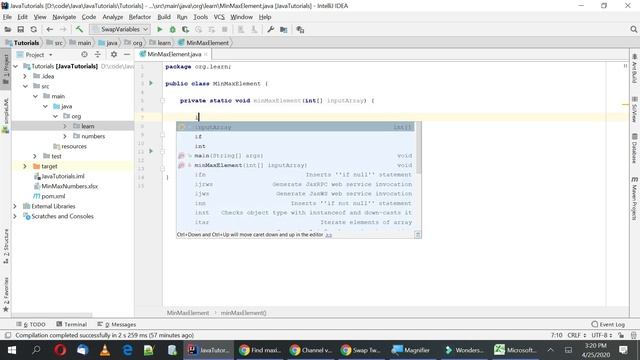Screen dimensions: 640x360
Task: Open Magnifier app in taskbar
Action: pyautogui.click(x=411, y=350)
